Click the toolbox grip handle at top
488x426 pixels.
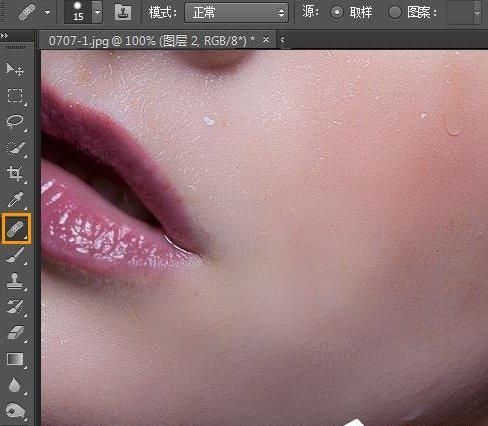tap(15, 48)
